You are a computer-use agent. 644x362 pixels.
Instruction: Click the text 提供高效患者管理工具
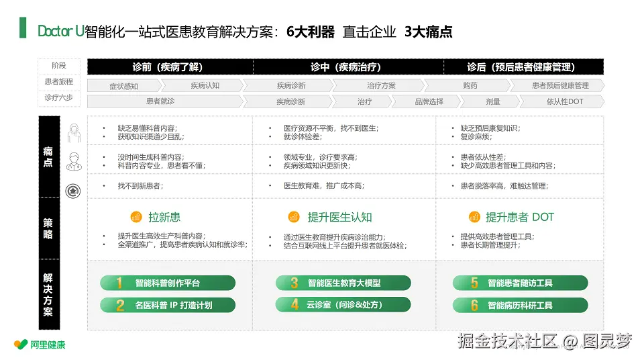pos(496,236)
